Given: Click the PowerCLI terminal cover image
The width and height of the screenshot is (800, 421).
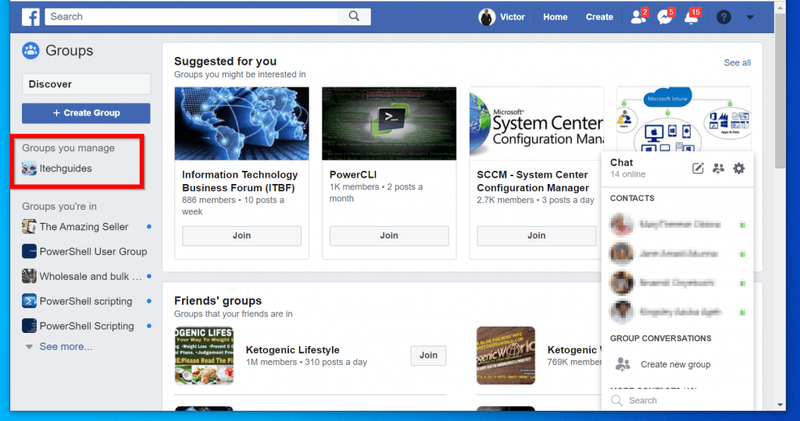Looking at the screenshot, I should [x=389, y=123].
